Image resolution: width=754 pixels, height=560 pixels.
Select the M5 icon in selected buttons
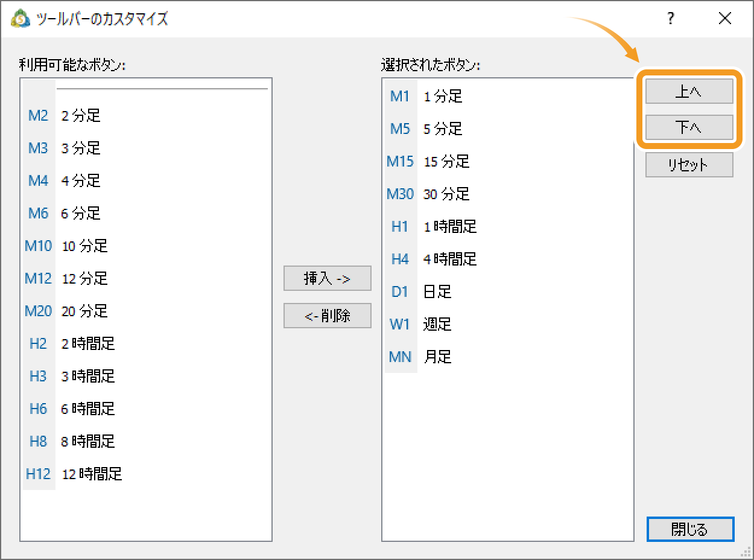pos(400,129)
